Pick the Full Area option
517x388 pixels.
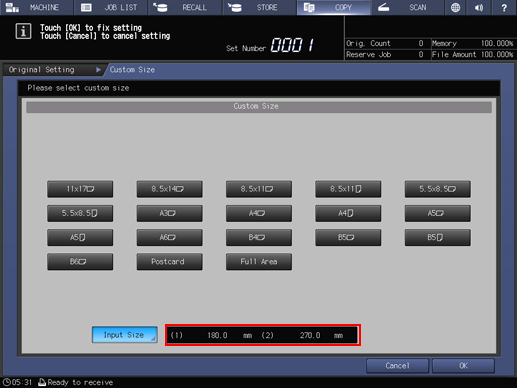click(x=259, y=262)
